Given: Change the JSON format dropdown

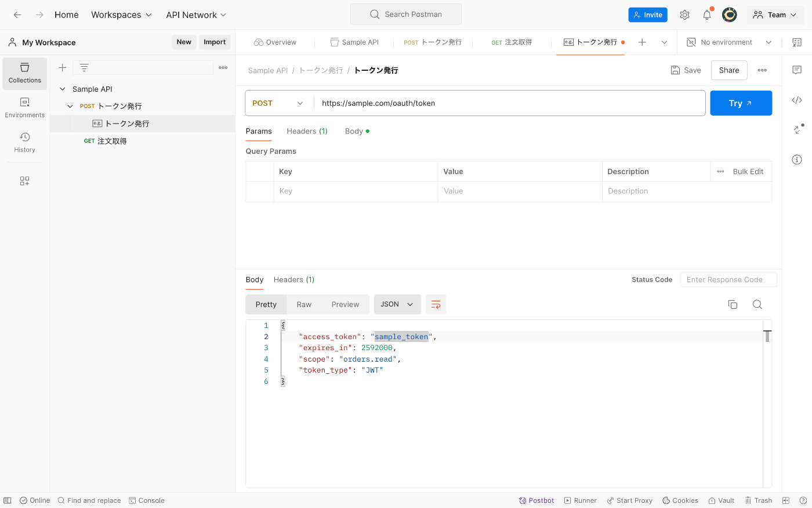Looking at the screenshot, I should pyautogui.click(x=397, y=304).
